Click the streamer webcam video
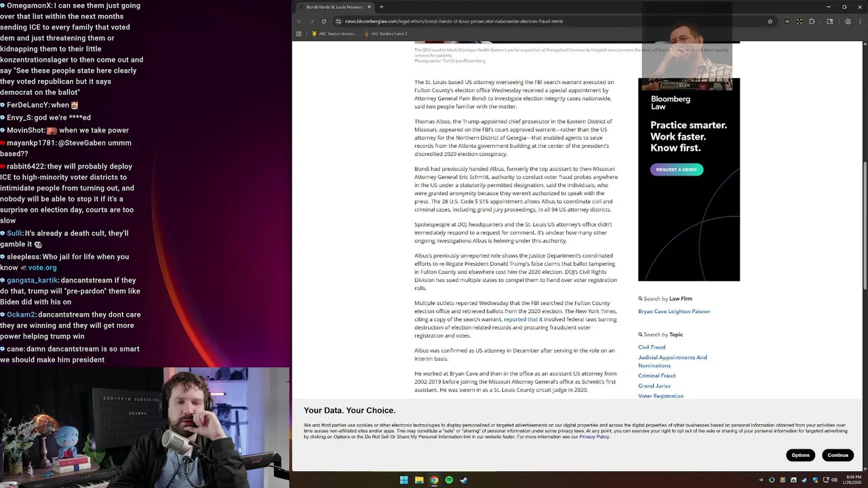Viewport: 868px width, 488px height. tap(144, 428)
